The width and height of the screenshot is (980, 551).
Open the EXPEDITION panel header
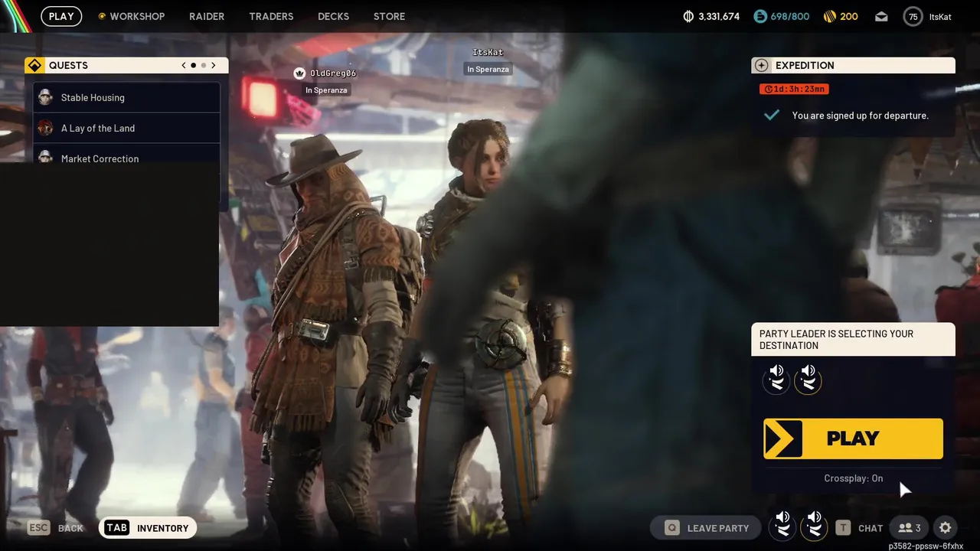coord(853,65)
